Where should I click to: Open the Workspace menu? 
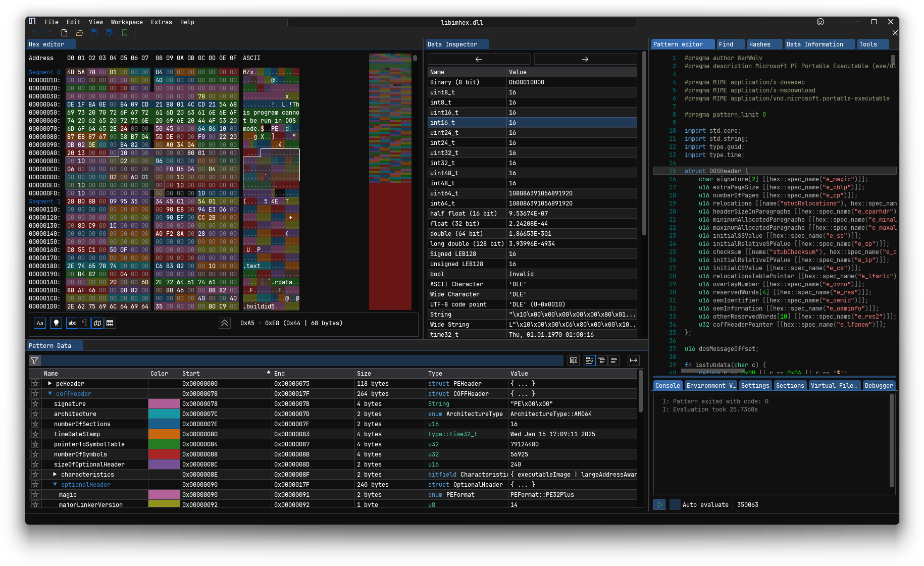(127, 22)
